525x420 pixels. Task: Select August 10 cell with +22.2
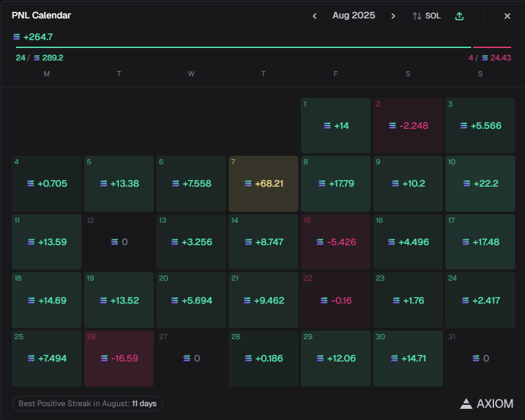coord(480,183)
